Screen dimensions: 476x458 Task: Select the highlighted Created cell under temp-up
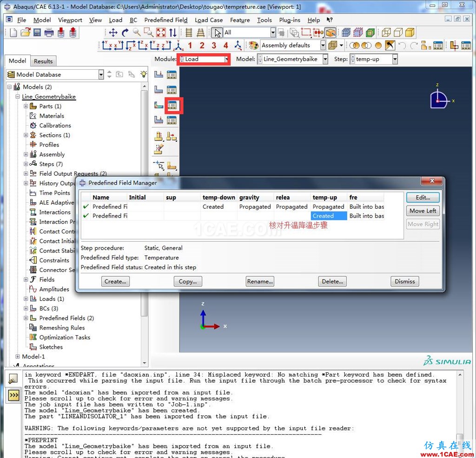coord(329,216)
